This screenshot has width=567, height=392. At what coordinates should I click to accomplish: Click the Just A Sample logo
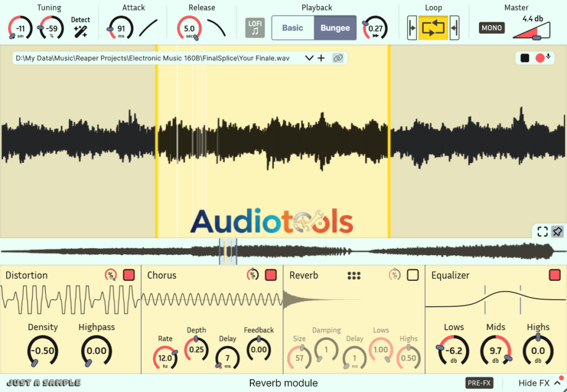(x=44, y=383)
